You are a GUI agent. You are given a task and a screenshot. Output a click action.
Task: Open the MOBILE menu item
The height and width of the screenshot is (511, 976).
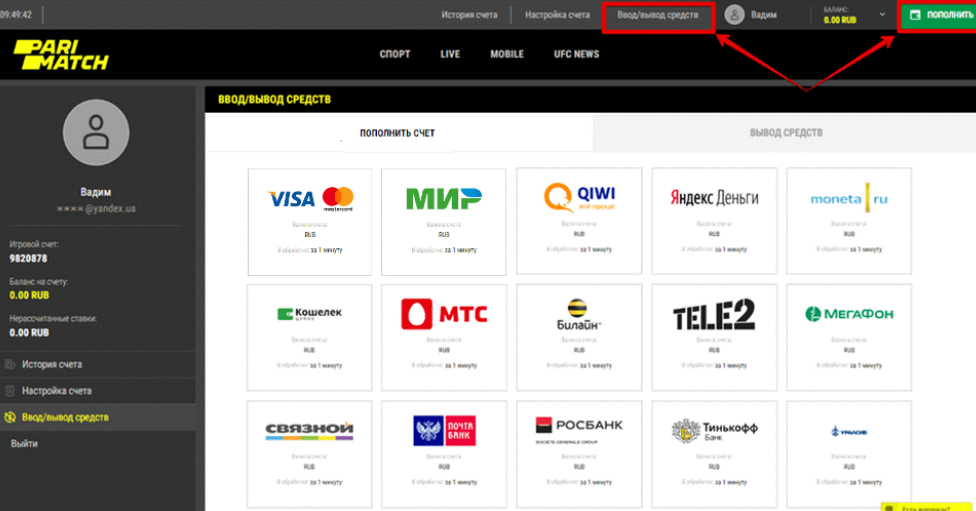click(507, 54)
